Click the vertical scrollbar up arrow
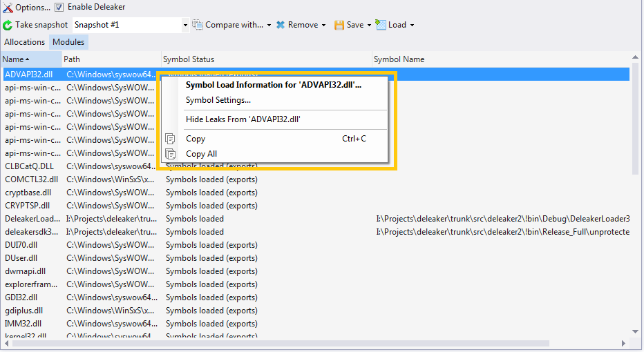Image resolution: width=644 pixels, height=352 pixels. point(636,57)
